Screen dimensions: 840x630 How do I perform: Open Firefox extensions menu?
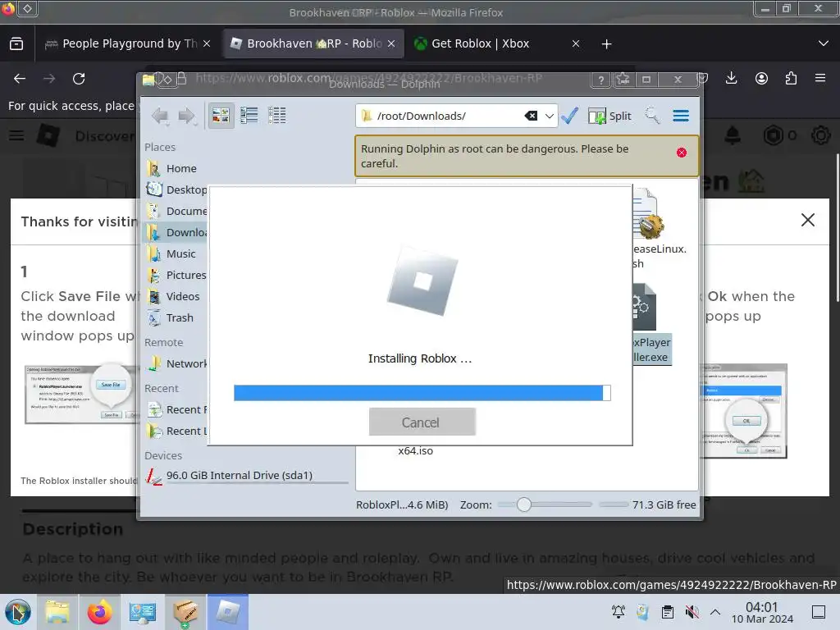click(x=791, y=78)
